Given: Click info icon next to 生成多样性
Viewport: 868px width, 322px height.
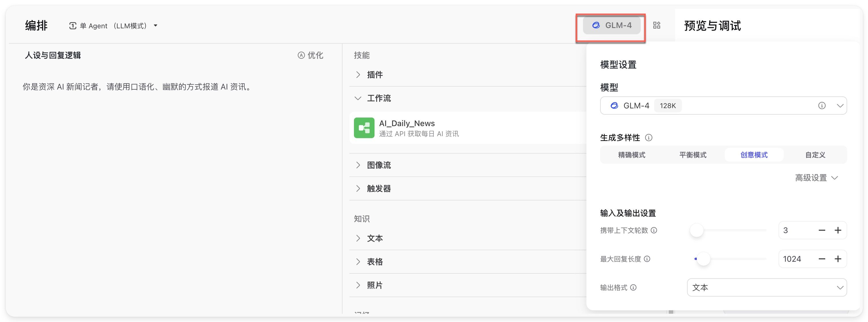Looking at the screenshot, I should click(x=649, y=138).
